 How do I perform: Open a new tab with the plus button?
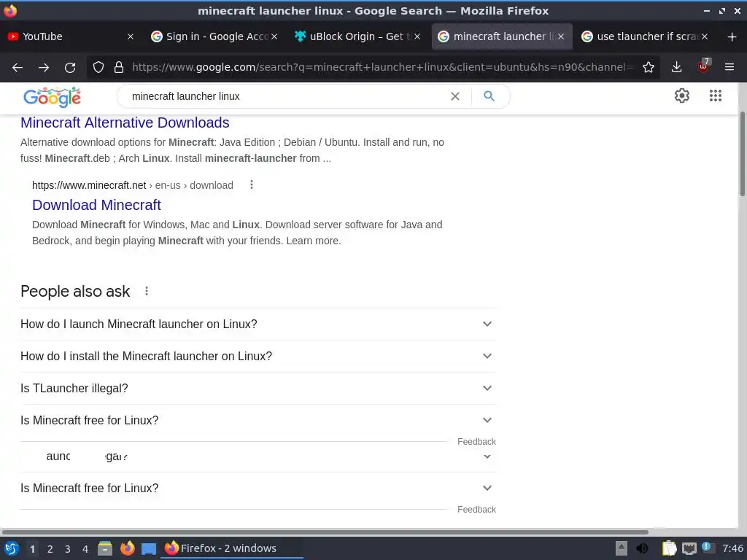[x=732, y=36]
